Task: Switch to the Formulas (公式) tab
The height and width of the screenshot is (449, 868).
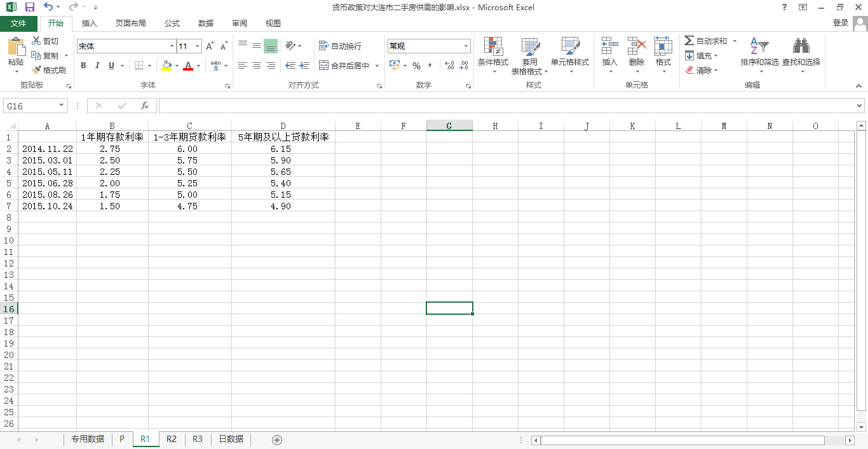Action: click(x=172, y=23)
